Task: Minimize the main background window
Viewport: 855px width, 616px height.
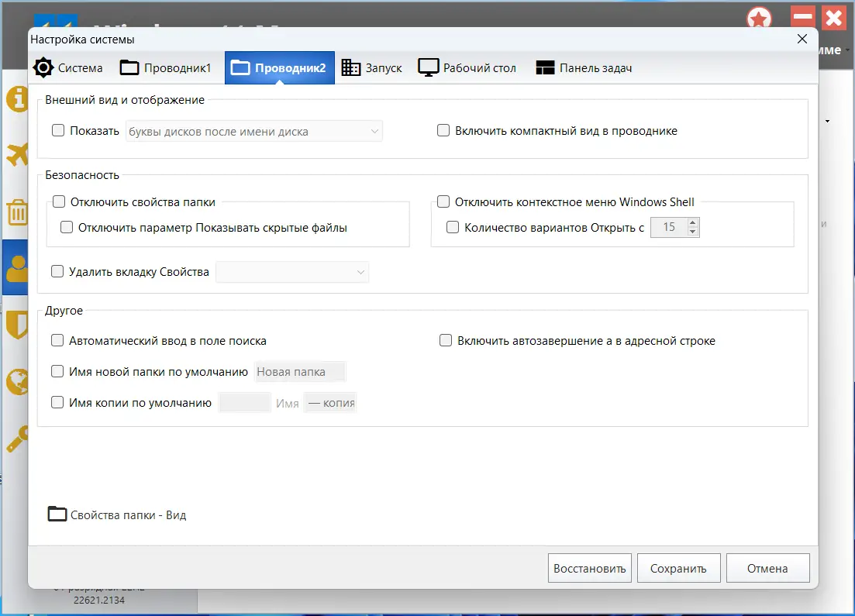Action: pyautogui.click(x=802, y=17)
